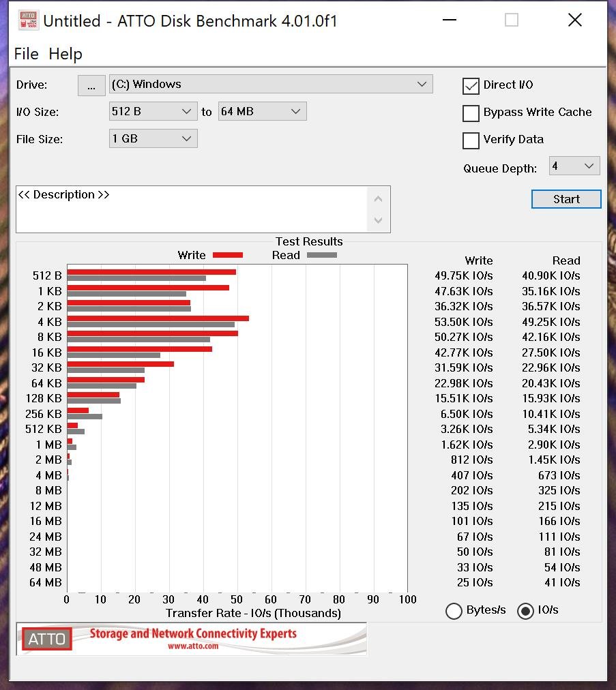Click the 27.50K IO/s read value
616x690 pixels.
pos(551,353)
